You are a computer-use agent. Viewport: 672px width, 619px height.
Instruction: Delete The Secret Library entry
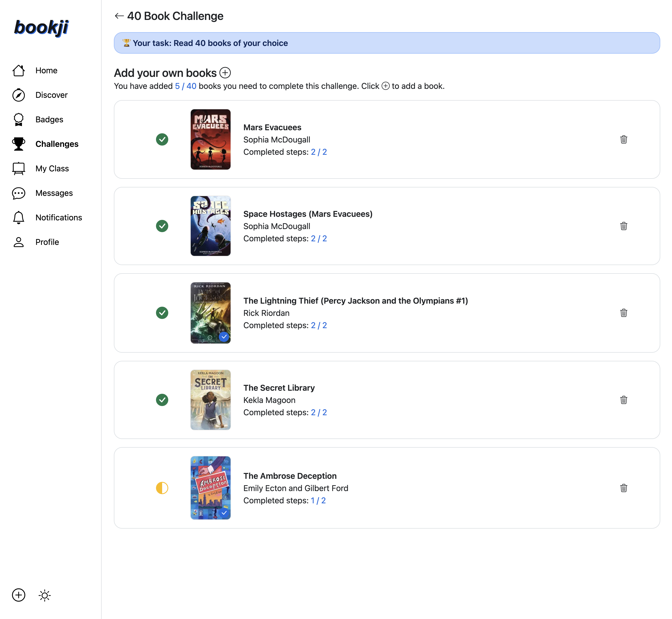point(624,400)
